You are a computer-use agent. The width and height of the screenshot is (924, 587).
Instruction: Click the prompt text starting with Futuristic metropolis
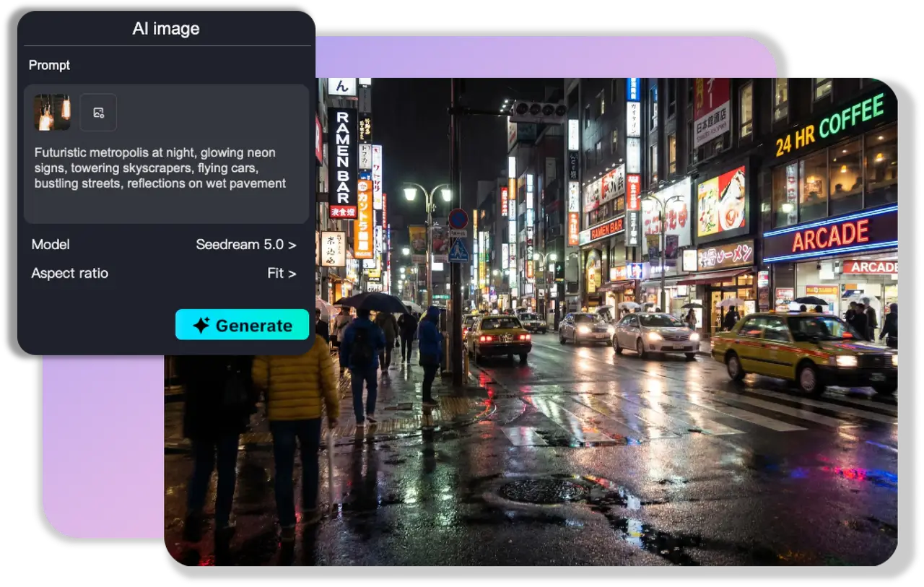tap(154, 168)
